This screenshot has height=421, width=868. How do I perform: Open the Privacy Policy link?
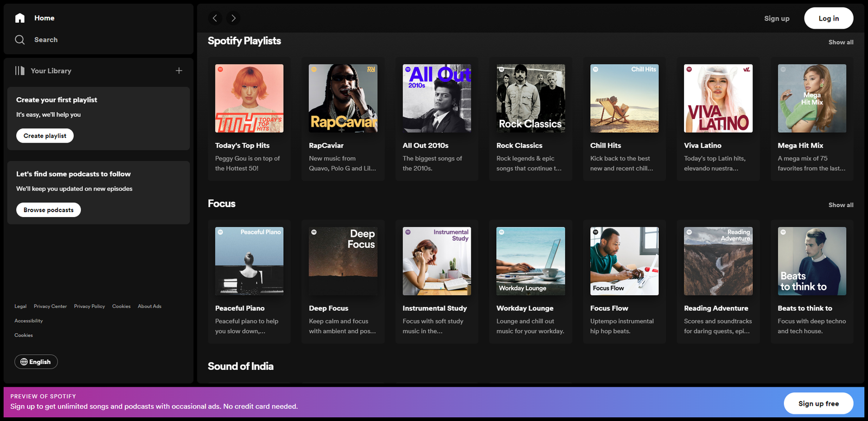coord(90,307)
